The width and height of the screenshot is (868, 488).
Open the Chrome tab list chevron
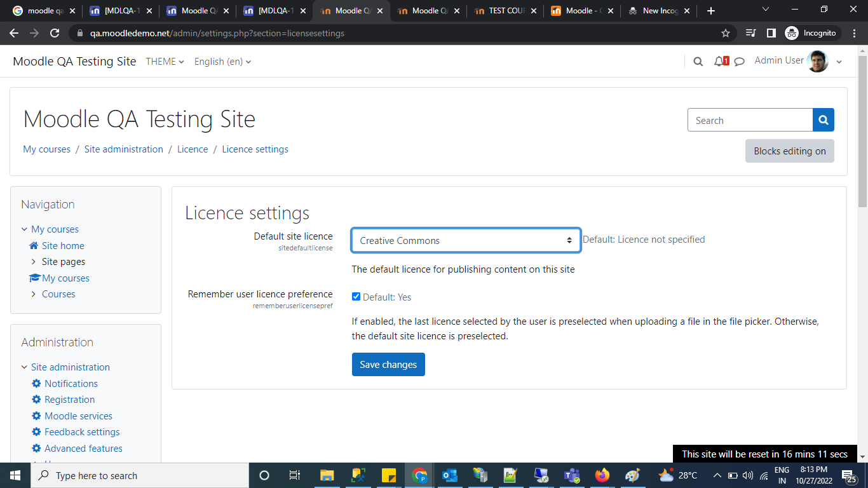coord(765,10)
